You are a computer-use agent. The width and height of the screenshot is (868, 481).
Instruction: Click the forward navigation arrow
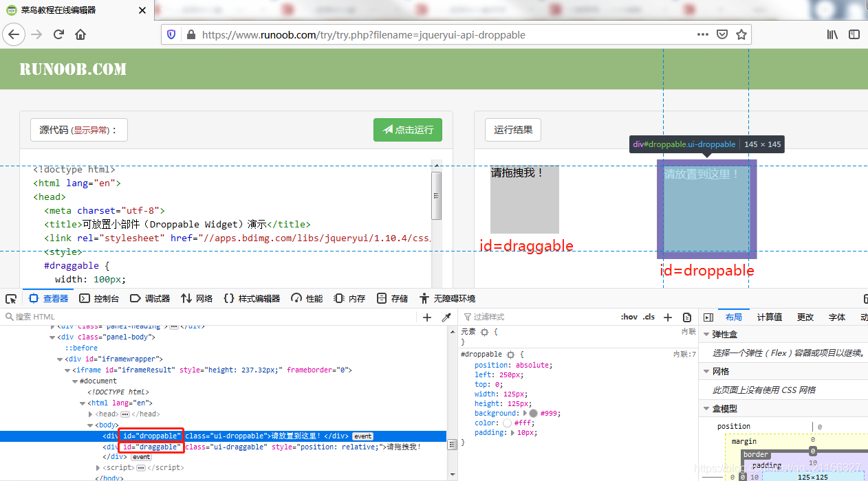pos(36,34)
